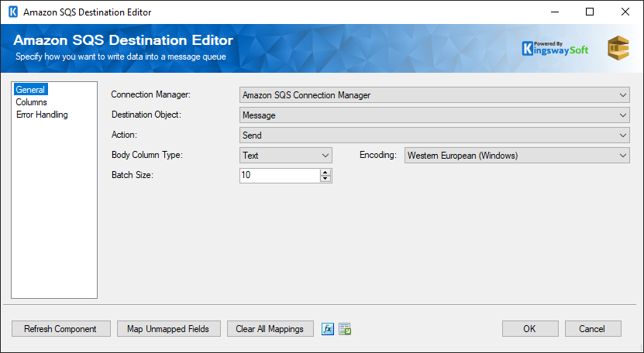Click the KingswaySoft logo
Viewport: 644px width, 353px height.
pyautogui.click(x=555, y=49)
